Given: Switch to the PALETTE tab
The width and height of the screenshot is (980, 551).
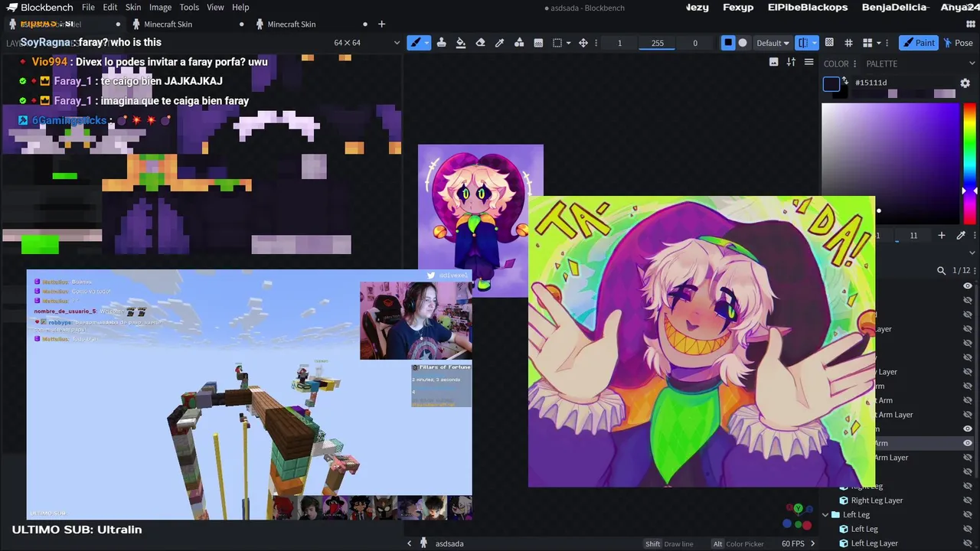Looking at the screenshot, I should click(x=881, y=64).
